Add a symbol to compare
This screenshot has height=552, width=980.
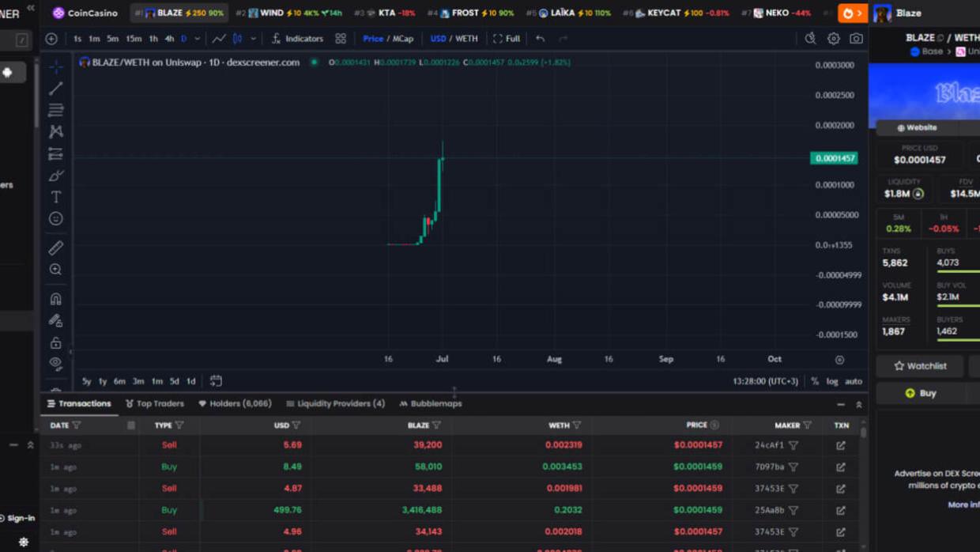51,39
